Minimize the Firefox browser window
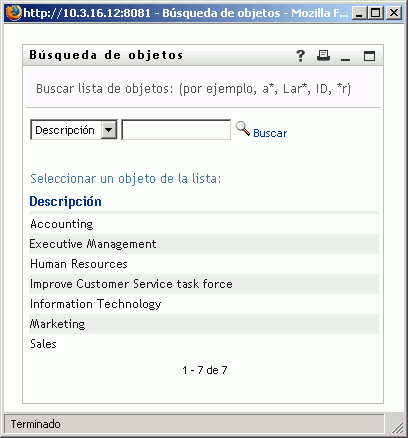 359,13
